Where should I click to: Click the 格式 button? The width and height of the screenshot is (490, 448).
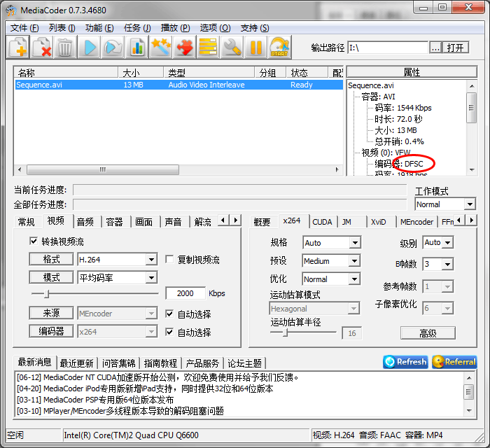(x=52, y=259)
